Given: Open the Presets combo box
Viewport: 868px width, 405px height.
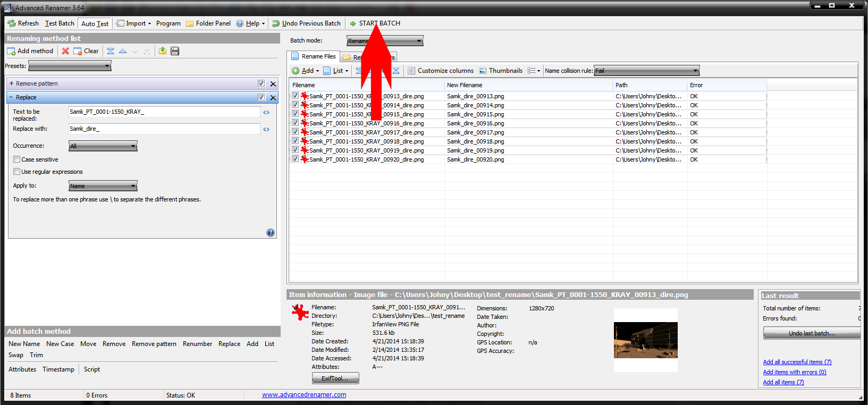Looking at the screenshot, I should click(x=70, y=66).
